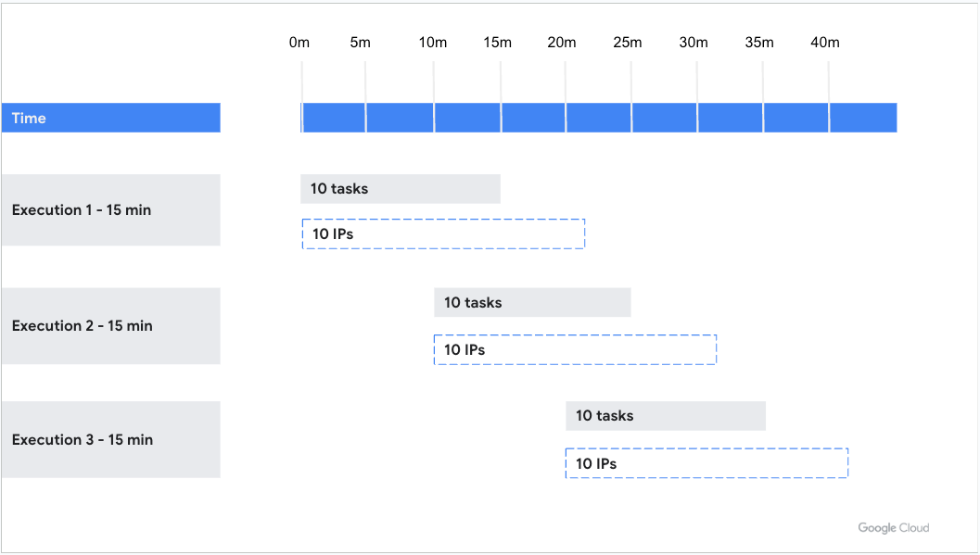Click the 40m timeline marker
This screenshot has width=980, height=555.
825,43
